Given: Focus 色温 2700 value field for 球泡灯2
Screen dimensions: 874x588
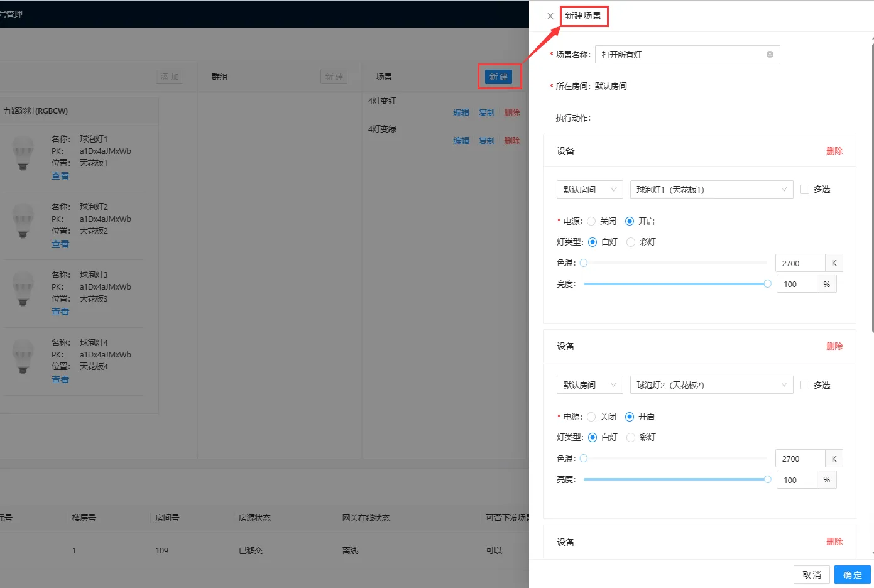Looking at the screenshot, I should coord(800,459).
